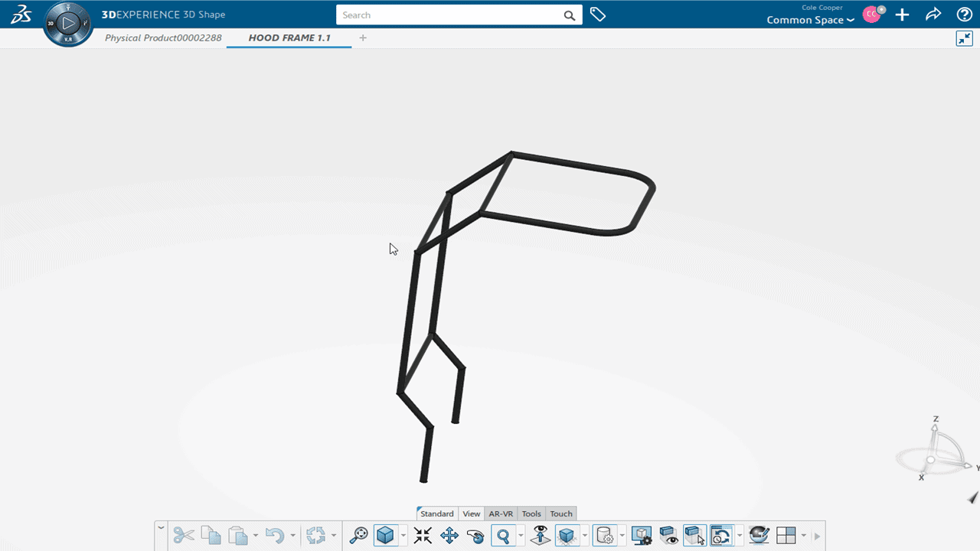The width and height of the screenshot is (980, 551).
Task: Click the Reframe on selection icon
Action: click(x=358, y=535)
